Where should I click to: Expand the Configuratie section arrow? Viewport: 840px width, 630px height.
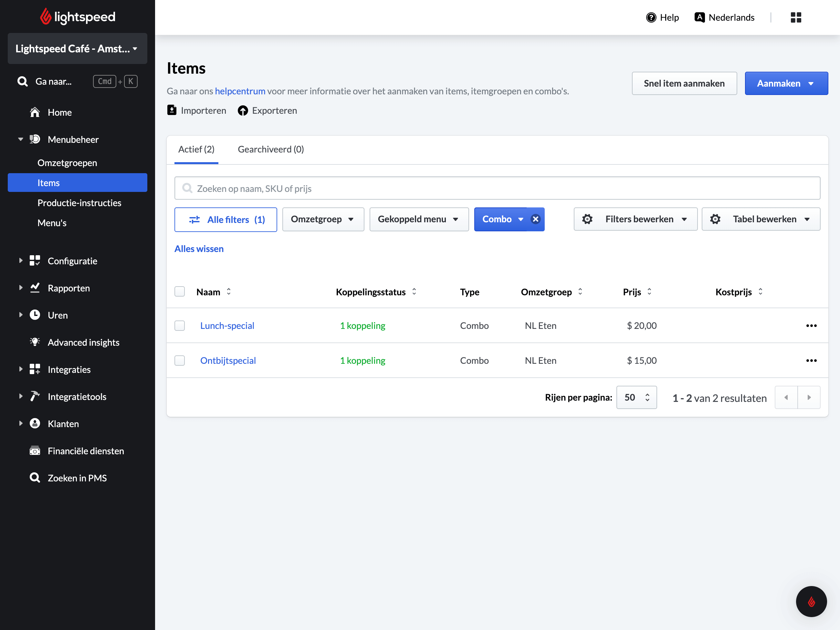click(x=20, y=260)
